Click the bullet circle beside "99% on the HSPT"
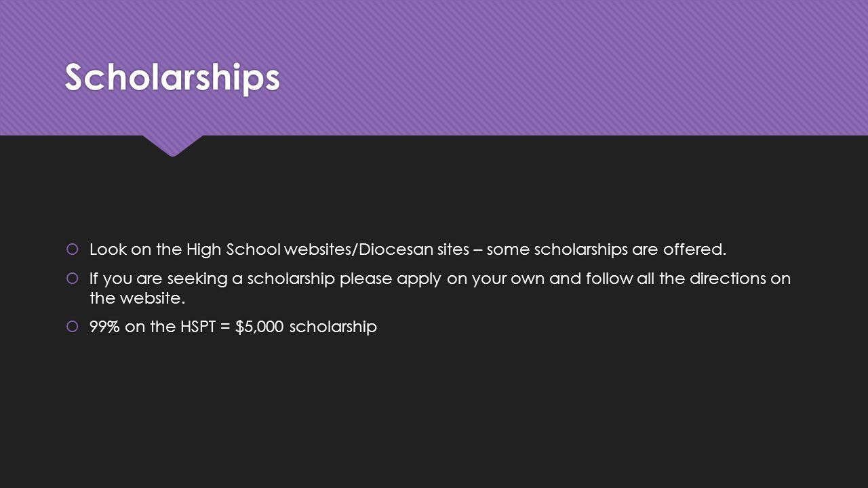868x488 pixels. (x=73, y=327)
